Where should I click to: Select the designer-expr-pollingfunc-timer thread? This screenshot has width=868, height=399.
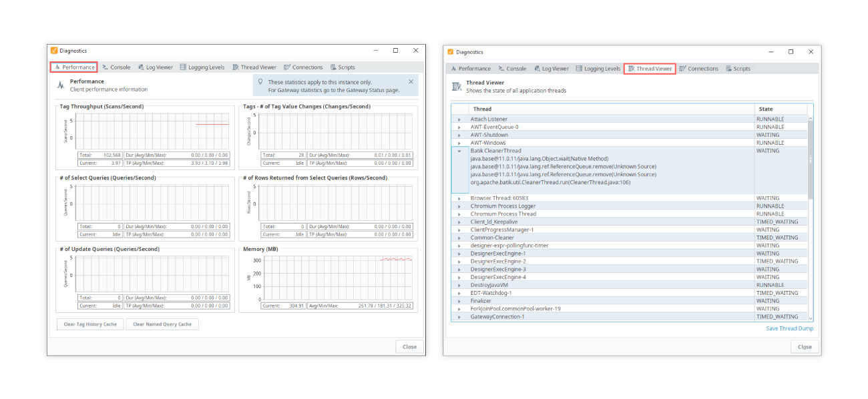coord(509,246)
